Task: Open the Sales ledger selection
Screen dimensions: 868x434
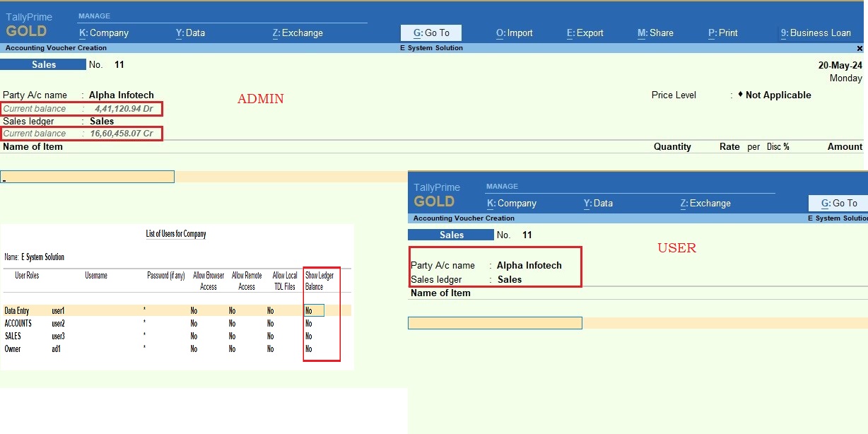Action: point(102,121)
